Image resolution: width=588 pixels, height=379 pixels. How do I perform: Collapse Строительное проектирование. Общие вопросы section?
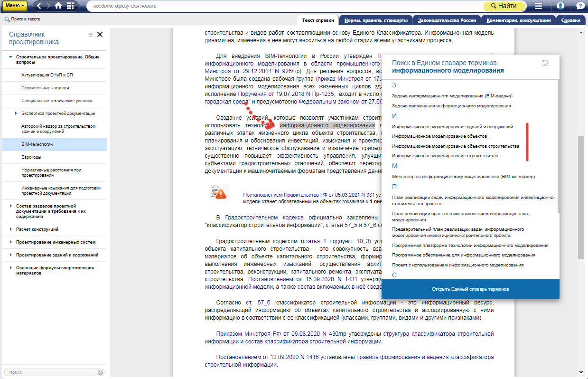click(x=11, y=57)
